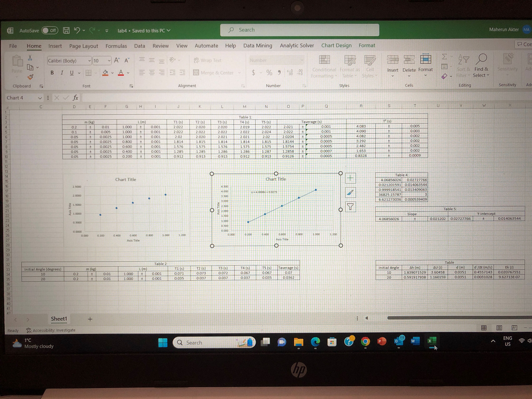Viewport: 532px width, 399px height.
Task: Toggle Wrap Text
Action: click(207, 60)
